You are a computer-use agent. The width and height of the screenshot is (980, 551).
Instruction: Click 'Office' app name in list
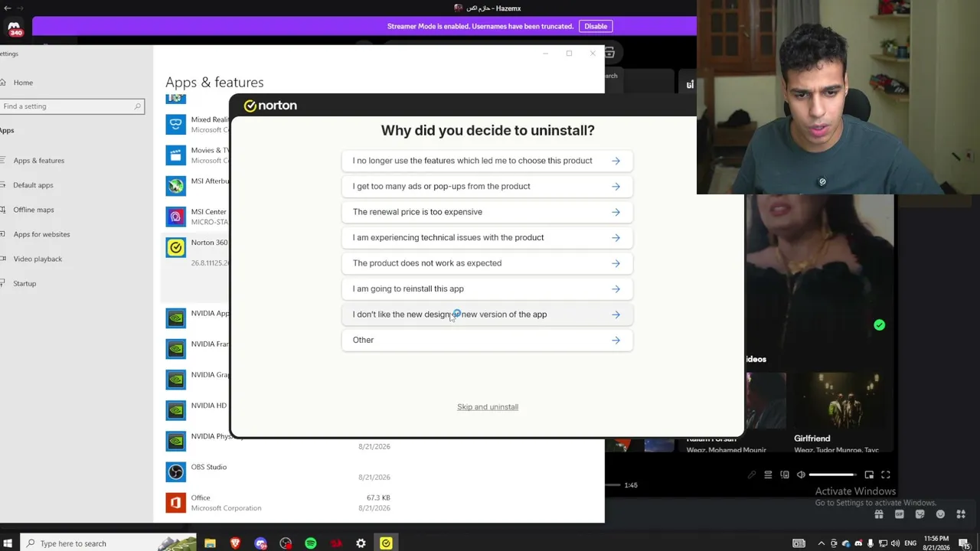[201, 497]
